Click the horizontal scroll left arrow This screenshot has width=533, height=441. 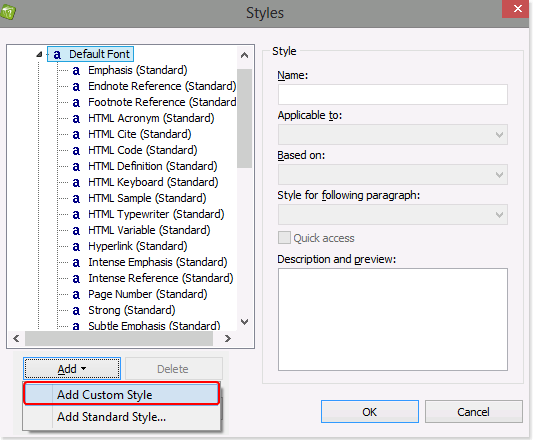click(16, 338)
